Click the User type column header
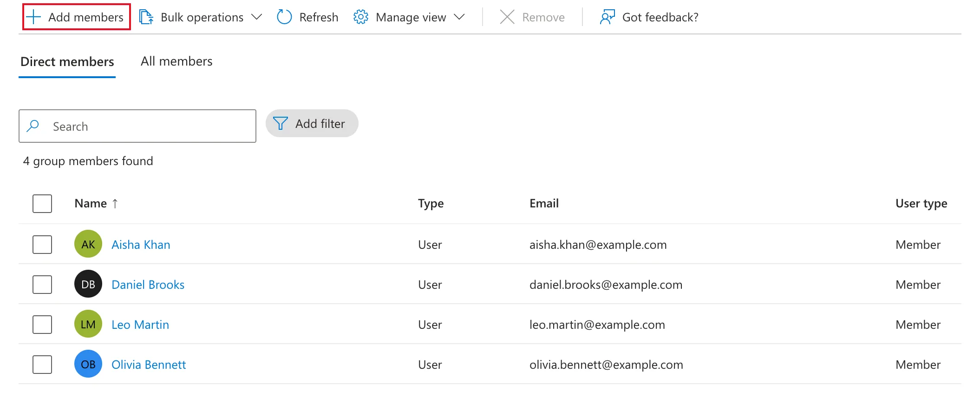The image size is (980, 399). click(921, 204)
